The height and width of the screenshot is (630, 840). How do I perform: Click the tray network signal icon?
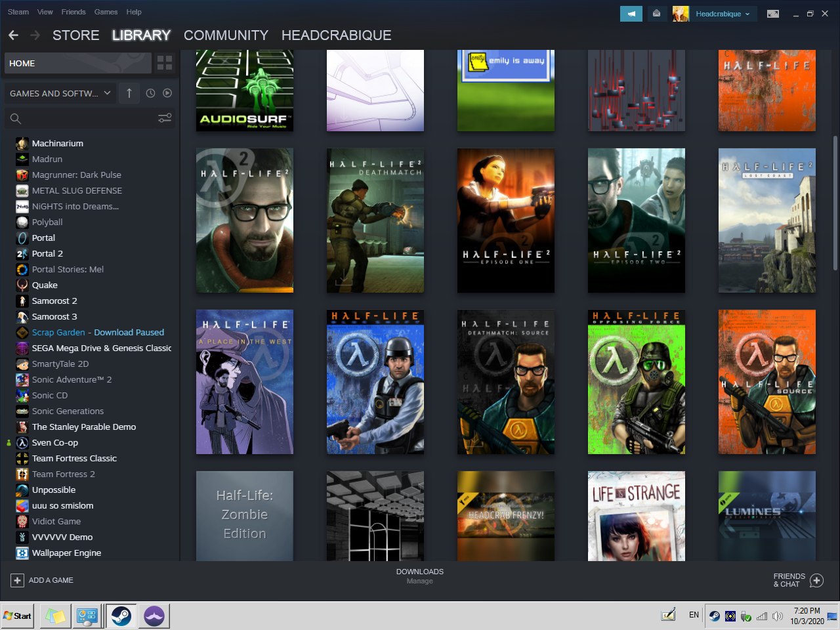tap(762, 616)
